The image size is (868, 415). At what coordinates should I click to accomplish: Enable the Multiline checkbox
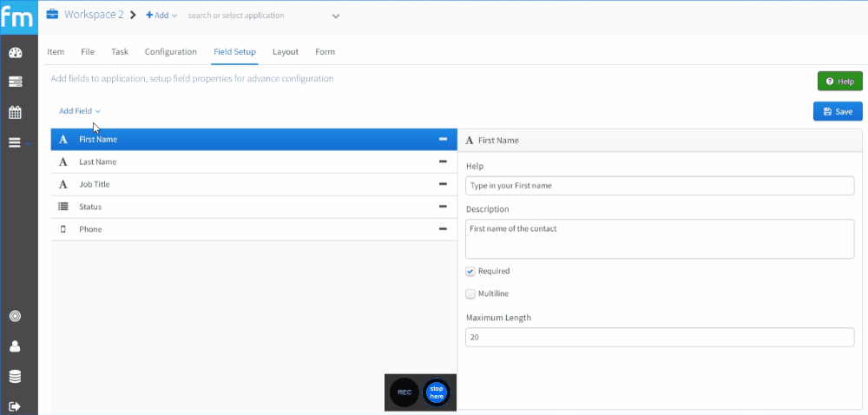coord(470,293)
